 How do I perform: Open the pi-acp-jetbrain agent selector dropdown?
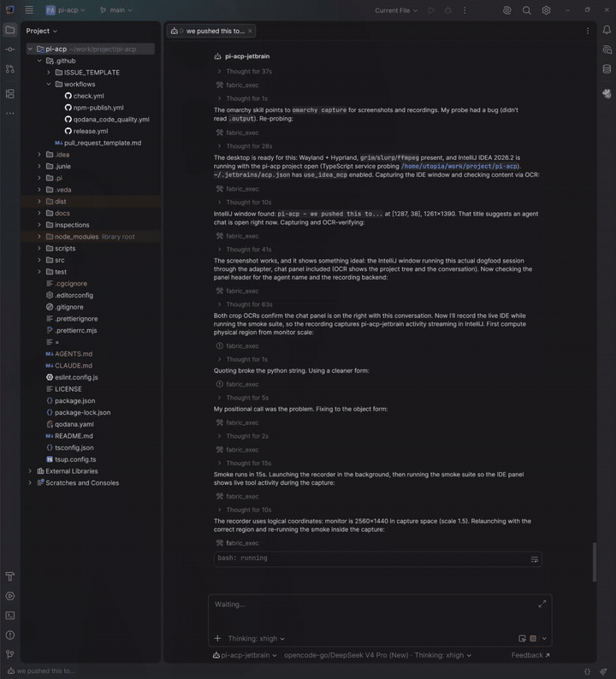tap(245, 655)
